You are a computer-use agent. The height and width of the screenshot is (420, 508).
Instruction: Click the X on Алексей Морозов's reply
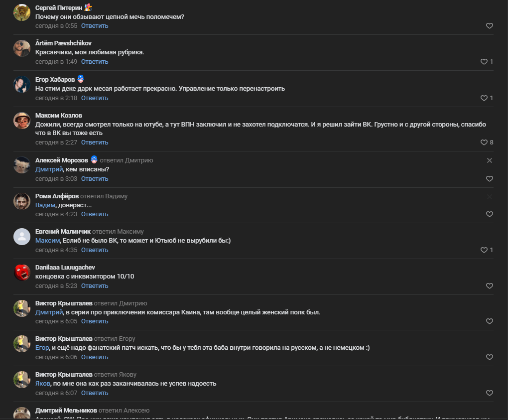pos(489,160)
